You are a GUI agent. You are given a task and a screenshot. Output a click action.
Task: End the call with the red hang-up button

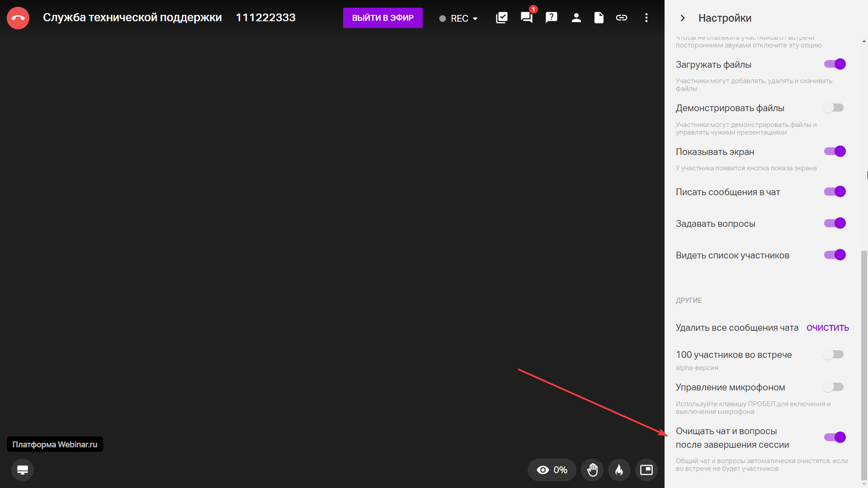tap(18, 18)
